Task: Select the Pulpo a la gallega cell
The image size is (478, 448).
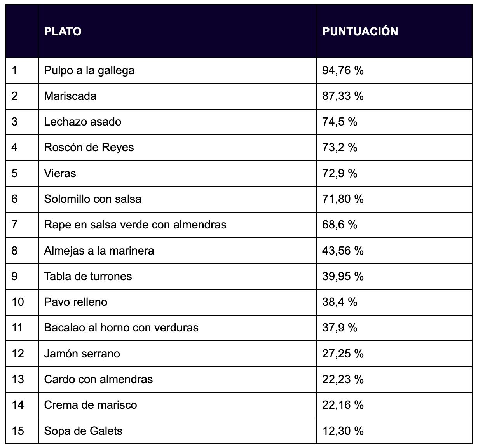Action: pyautogui.click(x=89, y=71)
